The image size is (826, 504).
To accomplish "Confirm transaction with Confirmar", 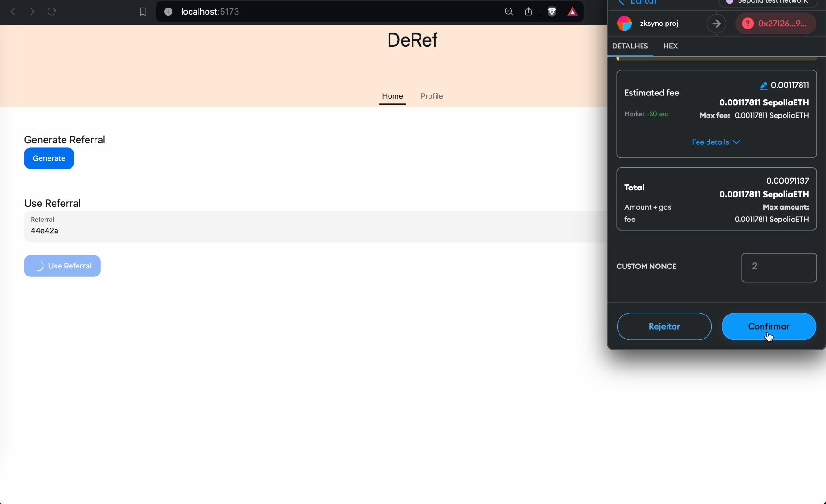I will 769,326.
